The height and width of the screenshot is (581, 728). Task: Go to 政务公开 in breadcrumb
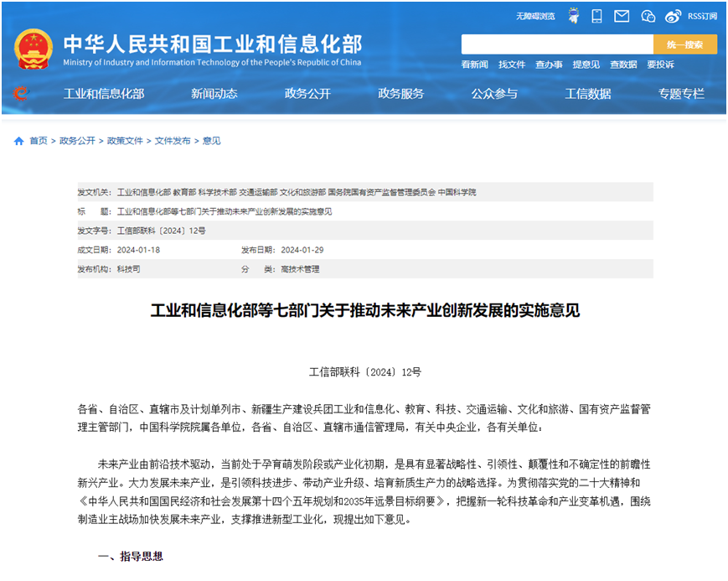tap(77, 141)
